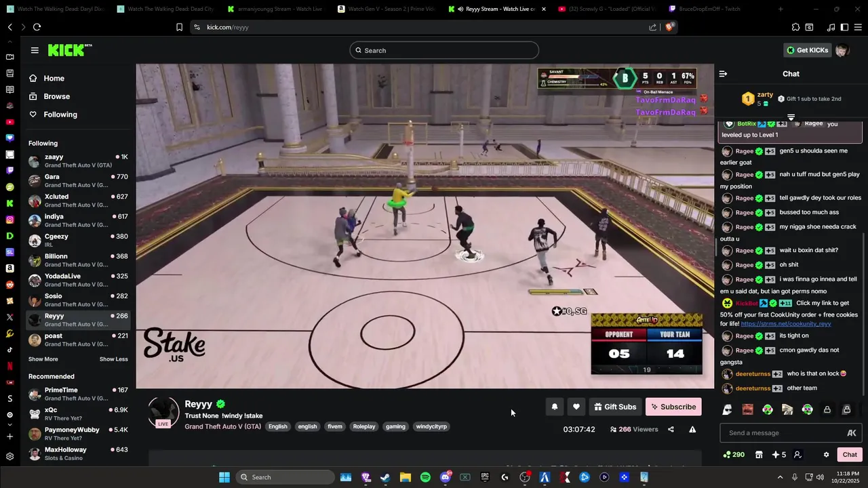This screenshot has width=868, height=488.
Task: Expand following list with Show More
Action: (x=43, y=359)
